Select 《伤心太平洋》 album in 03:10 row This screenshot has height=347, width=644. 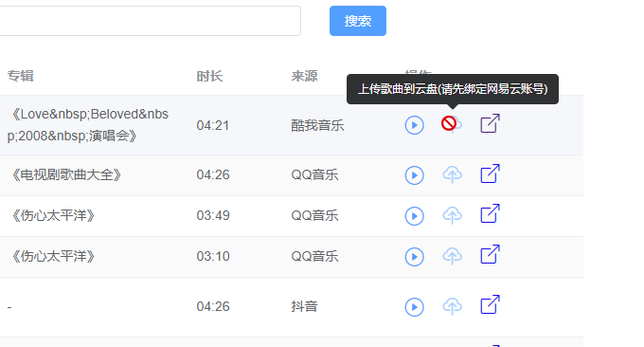[52, 257]
